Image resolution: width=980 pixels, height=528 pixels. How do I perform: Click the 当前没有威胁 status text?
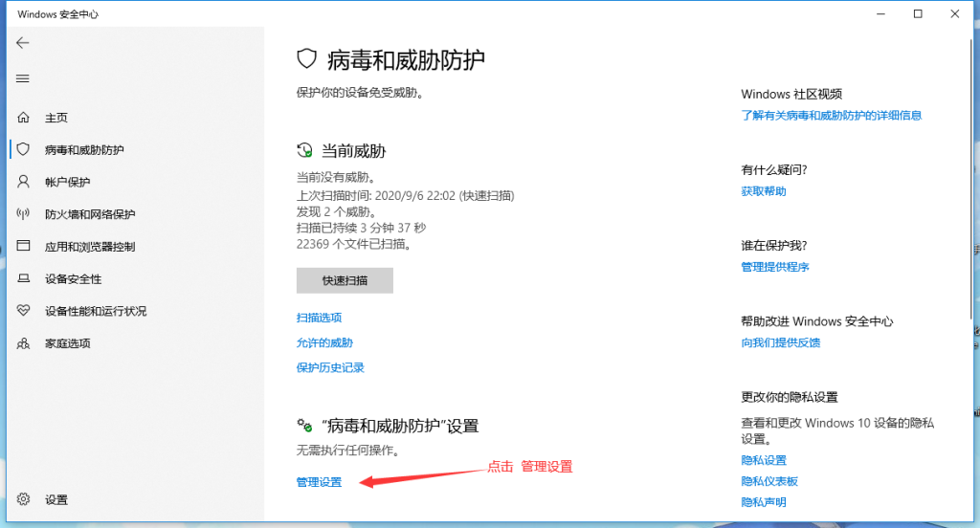tap(336, 178)
